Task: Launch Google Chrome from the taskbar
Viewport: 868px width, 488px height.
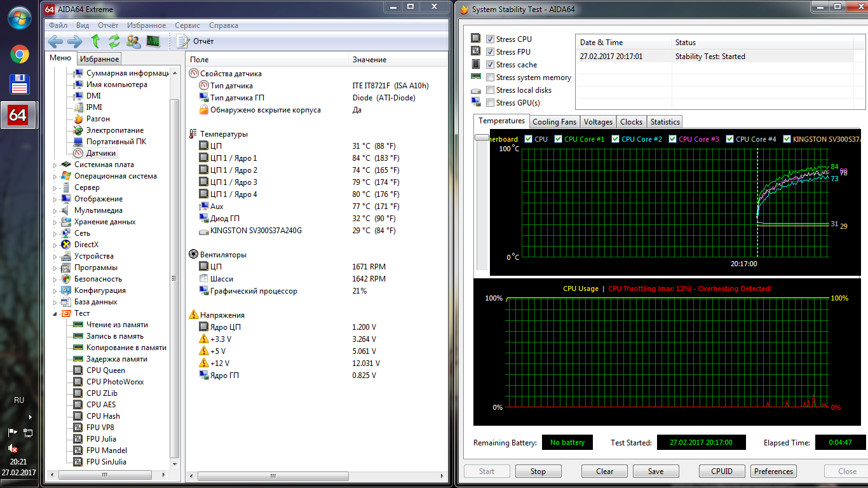Action: [x=20, y=55]
